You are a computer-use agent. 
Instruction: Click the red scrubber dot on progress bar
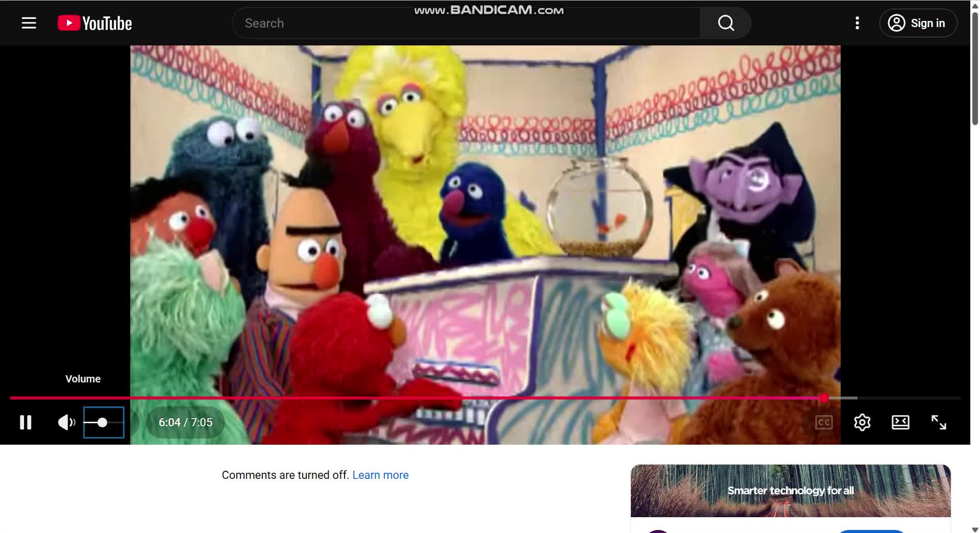tap(824, 398)
